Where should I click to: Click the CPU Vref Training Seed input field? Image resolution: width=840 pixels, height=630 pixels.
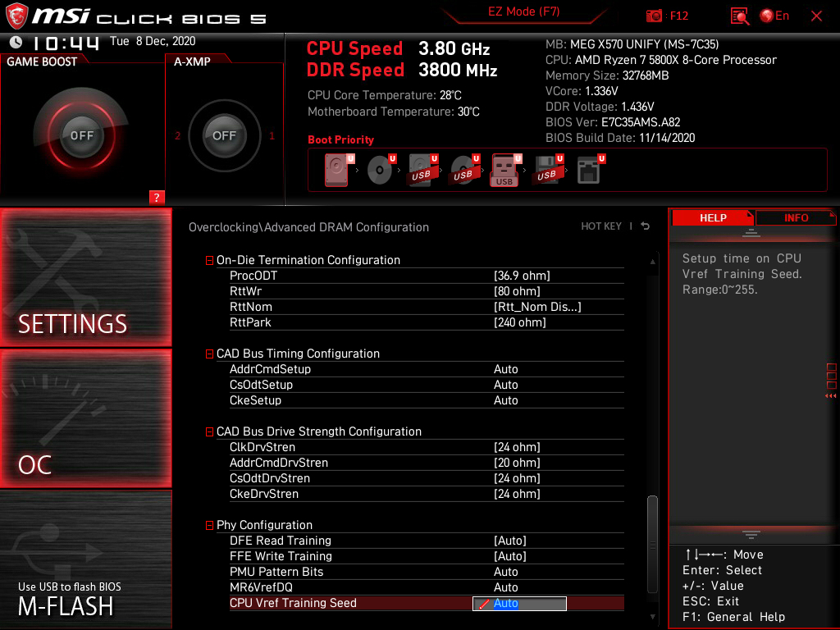point(519,603)
